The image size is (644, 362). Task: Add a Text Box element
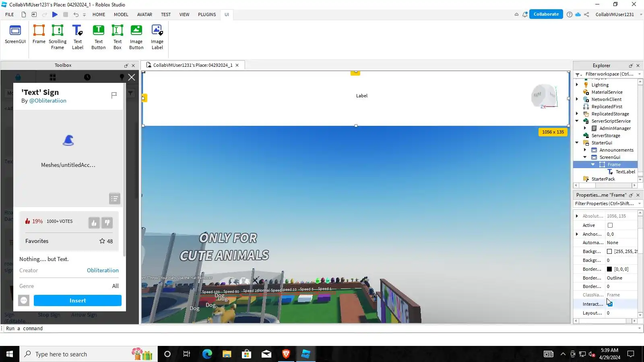tap(118, 37)
